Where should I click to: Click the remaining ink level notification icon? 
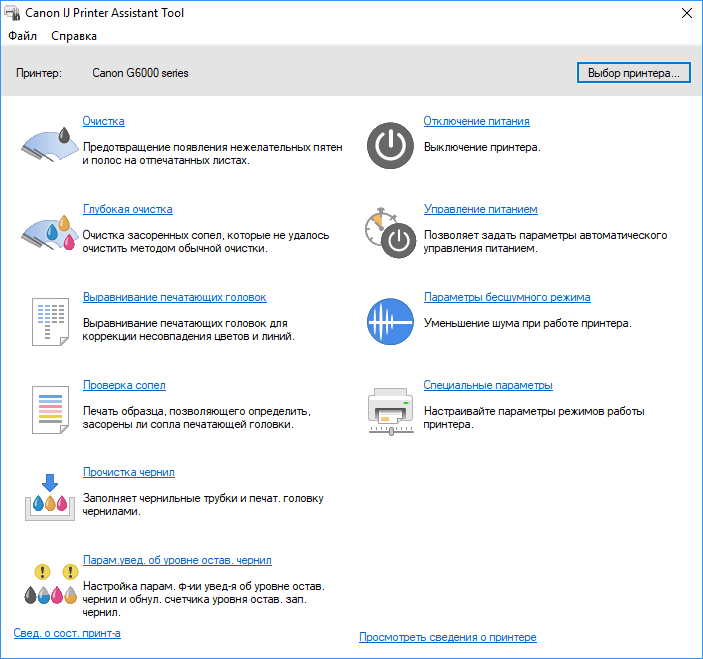[x=51, y=584]
